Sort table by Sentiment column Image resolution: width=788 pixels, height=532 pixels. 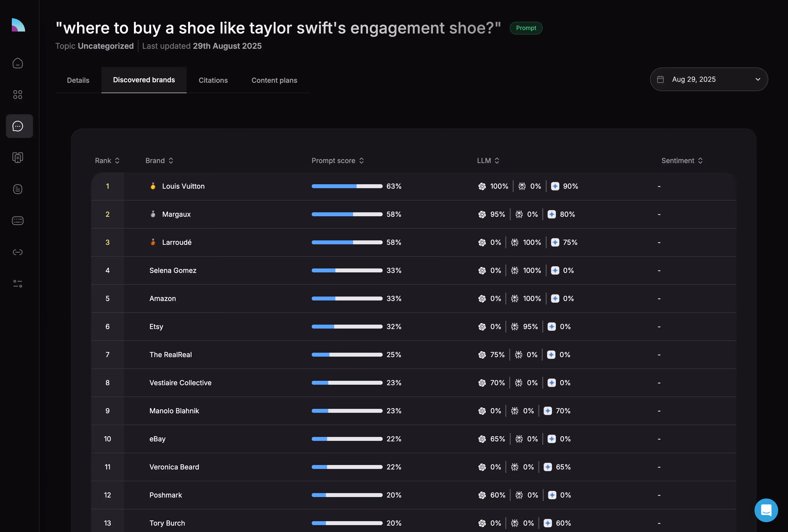point(682,161)
